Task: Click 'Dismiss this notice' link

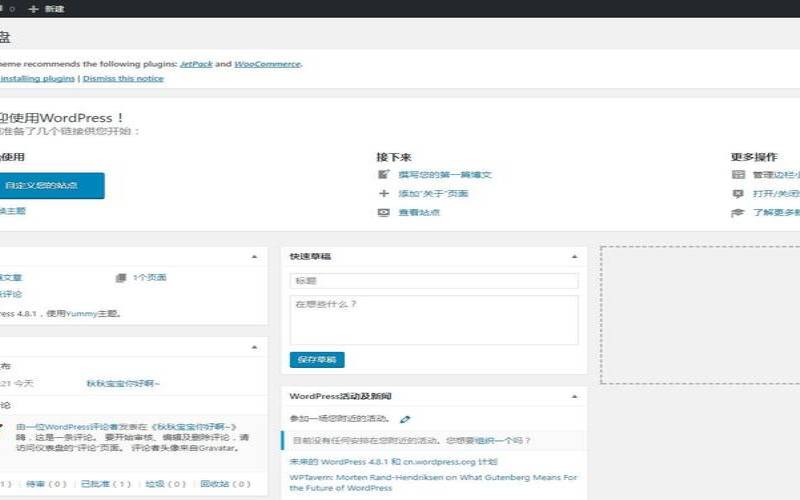Action: click(123, 79)
